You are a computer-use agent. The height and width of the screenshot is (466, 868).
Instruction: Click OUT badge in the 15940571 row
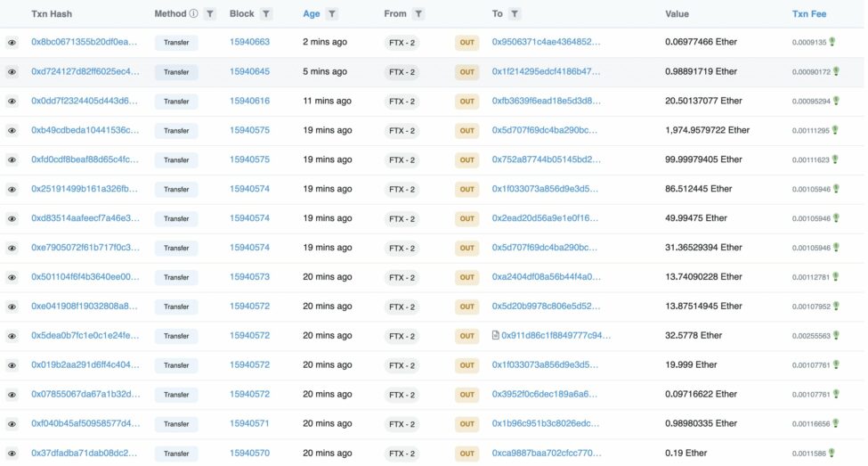467,424
